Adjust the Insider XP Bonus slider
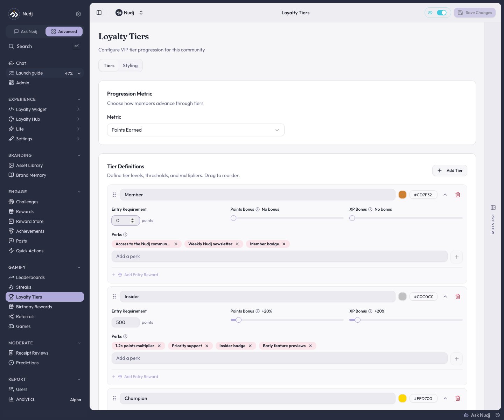504x420 pixels. (358, 320)
